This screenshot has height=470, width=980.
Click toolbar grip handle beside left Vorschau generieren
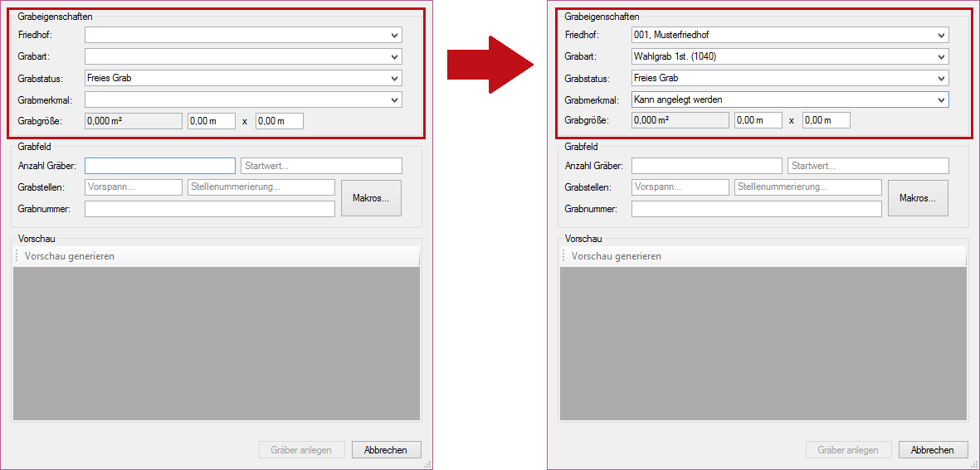click(17, 256)
